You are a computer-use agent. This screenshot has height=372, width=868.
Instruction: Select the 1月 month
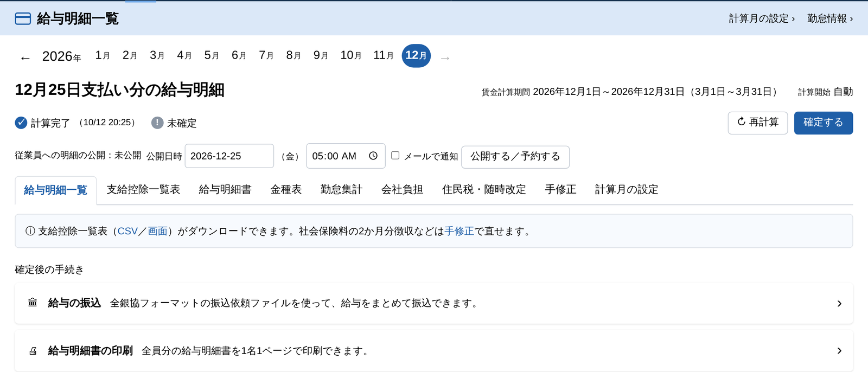coord(103,55)
